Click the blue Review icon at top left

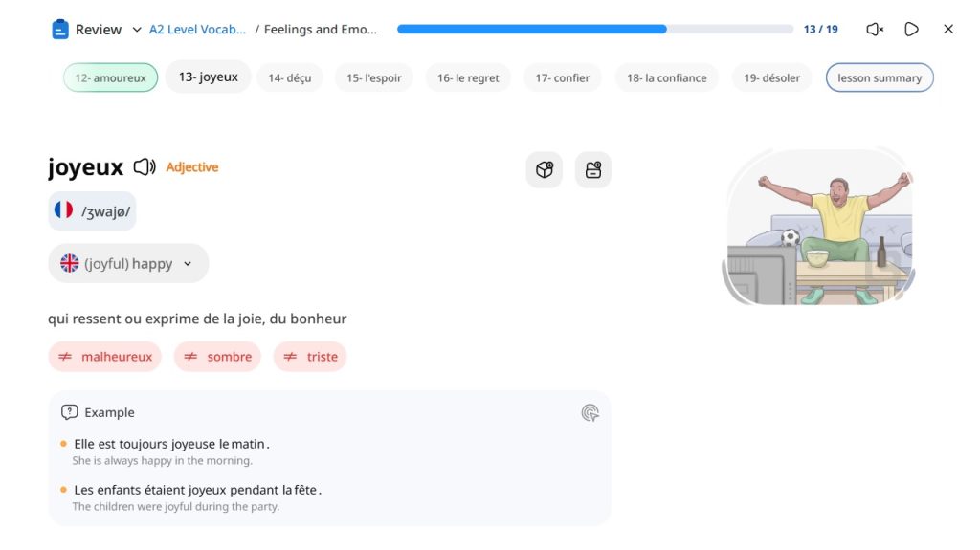tap(60, 30)
